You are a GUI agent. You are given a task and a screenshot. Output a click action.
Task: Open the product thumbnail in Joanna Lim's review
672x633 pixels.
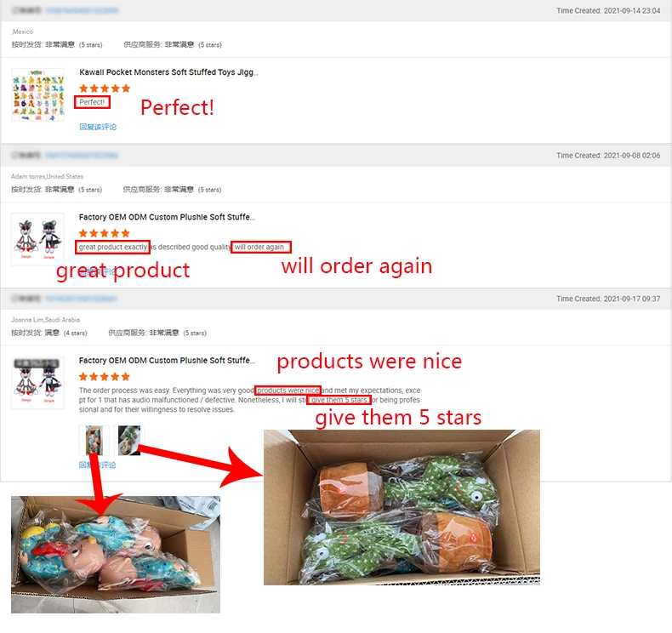click(x=37, y=383)
